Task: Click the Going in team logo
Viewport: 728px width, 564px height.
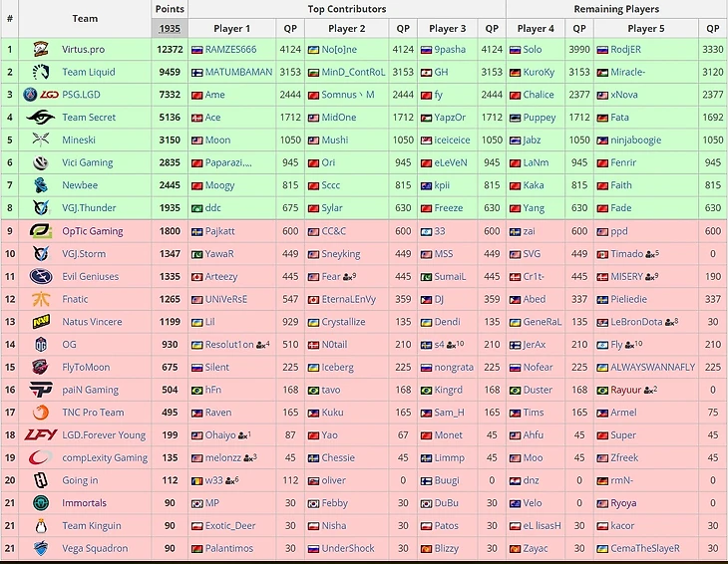Action: pyautogui.click(x=41, y=480)
